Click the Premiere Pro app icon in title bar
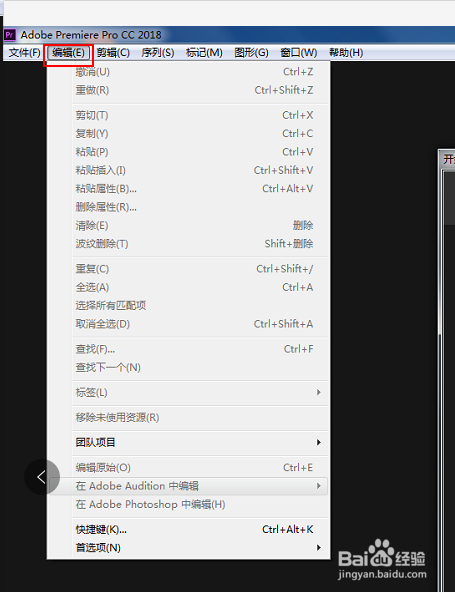This screenshot has width=455, height=592. 9,35
